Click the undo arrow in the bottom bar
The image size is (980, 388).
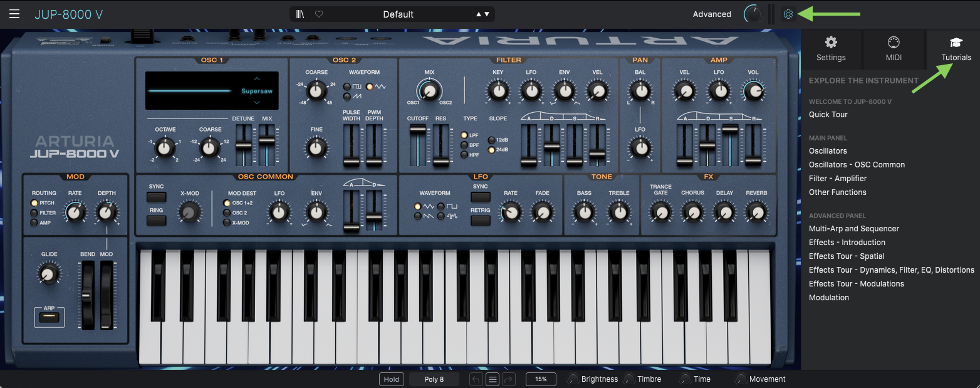tap(476, 379)
